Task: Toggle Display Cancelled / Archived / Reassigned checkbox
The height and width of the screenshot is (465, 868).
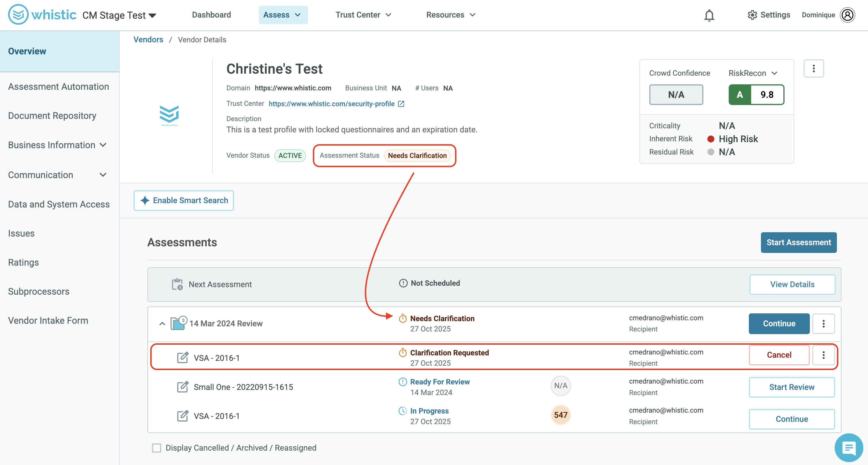Action: (156, 448)
